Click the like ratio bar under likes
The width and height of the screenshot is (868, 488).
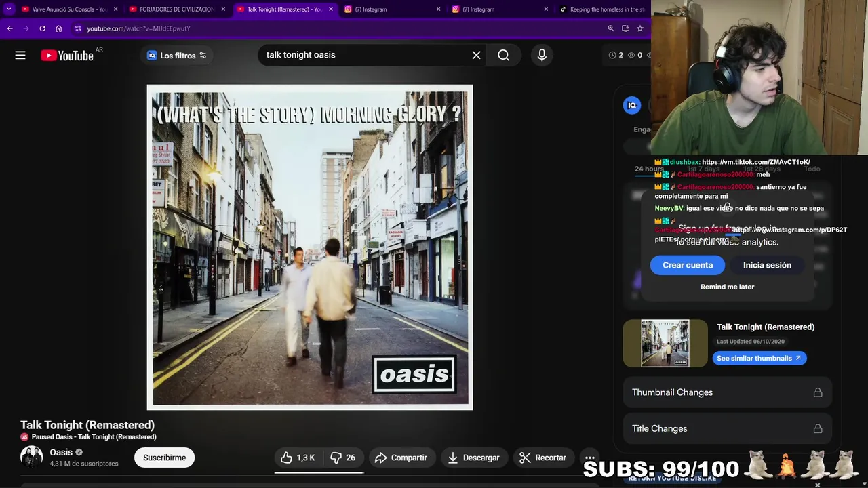point(319,472)
